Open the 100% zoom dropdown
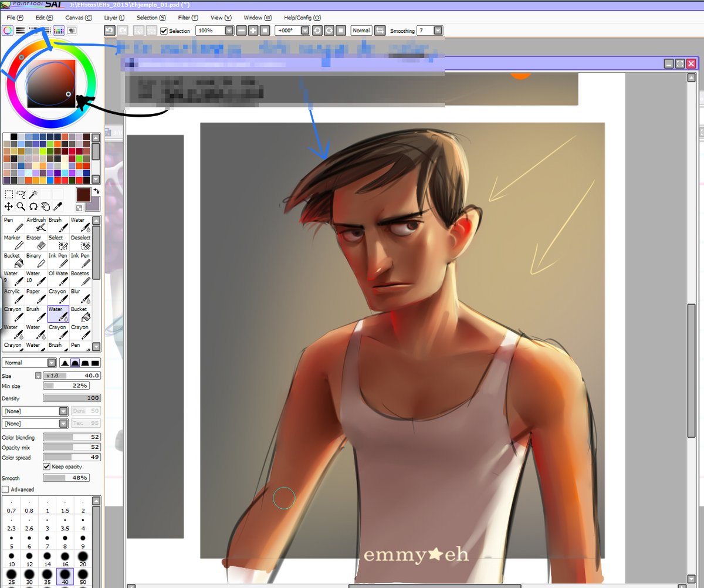Screen dimensions: 704x588 [229, 31]
